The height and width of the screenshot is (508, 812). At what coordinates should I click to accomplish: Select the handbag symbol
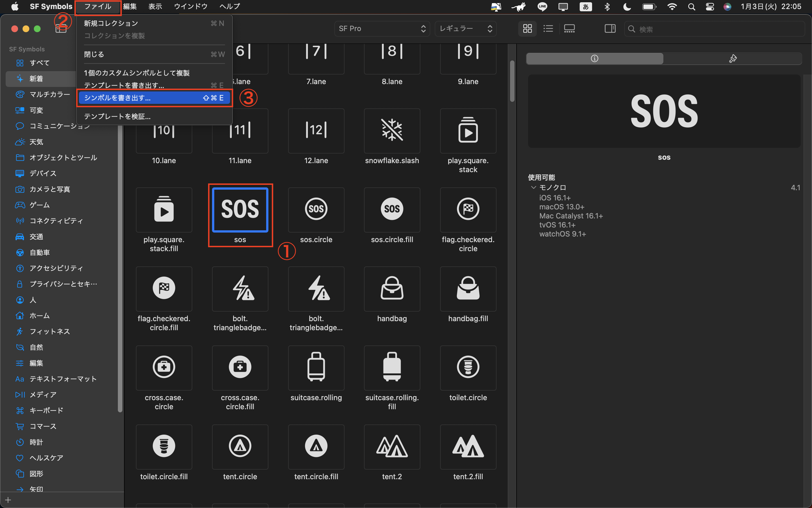pos(392,289)
